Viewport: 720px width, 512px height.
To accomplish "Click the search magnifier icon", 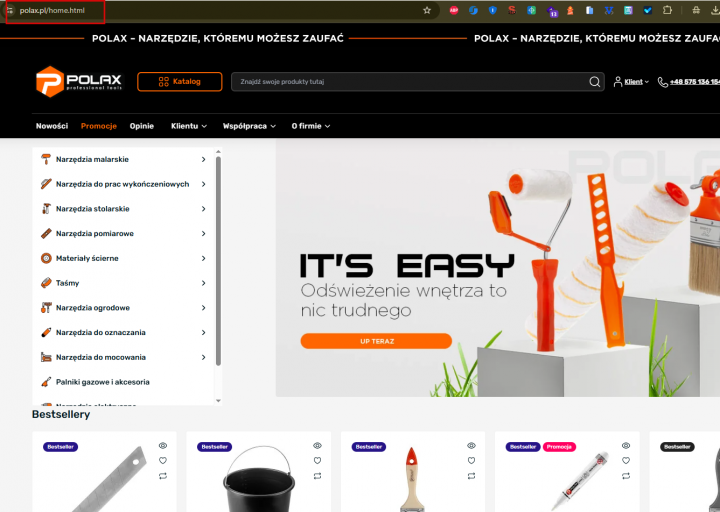I will [595, 82].
